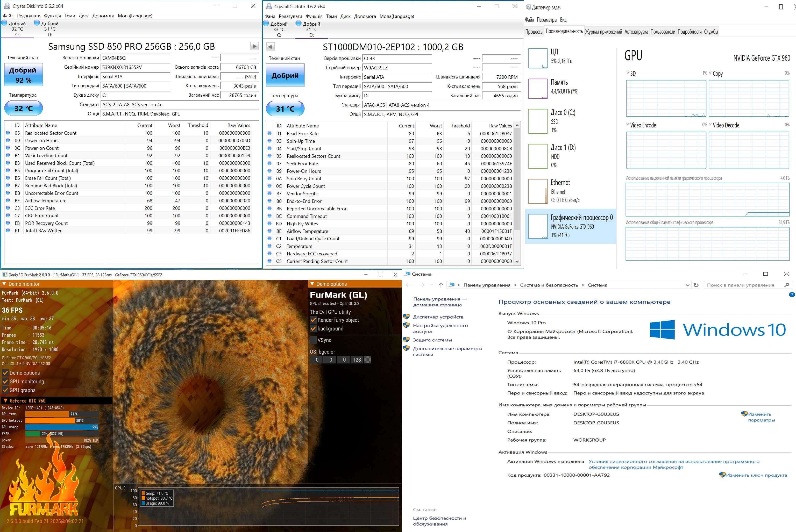The image size is (796, 532).
Task: Switch to Автозагрузка tab in Task Manager
Action: (636, 32)
